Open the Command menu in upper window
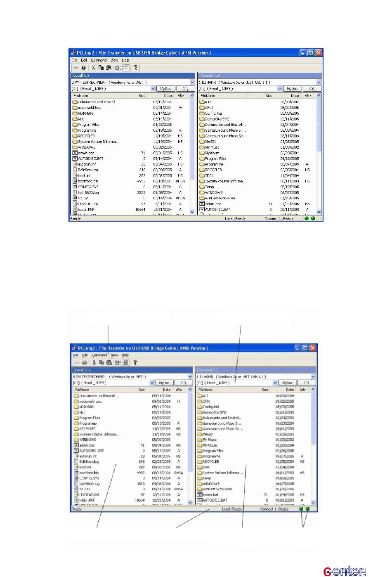The width and height of the screenshot is (392, 577). click(99, 60)
